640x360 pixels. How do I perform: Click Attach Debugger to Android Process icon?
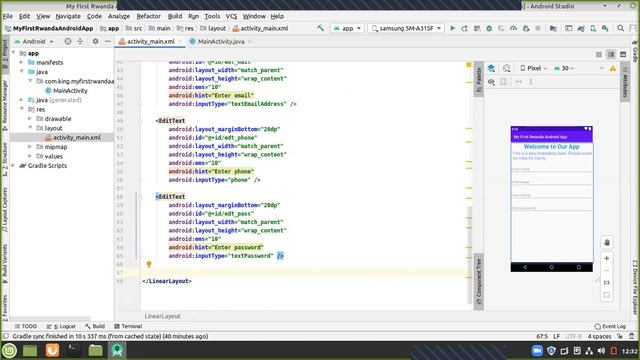(526, 29)
